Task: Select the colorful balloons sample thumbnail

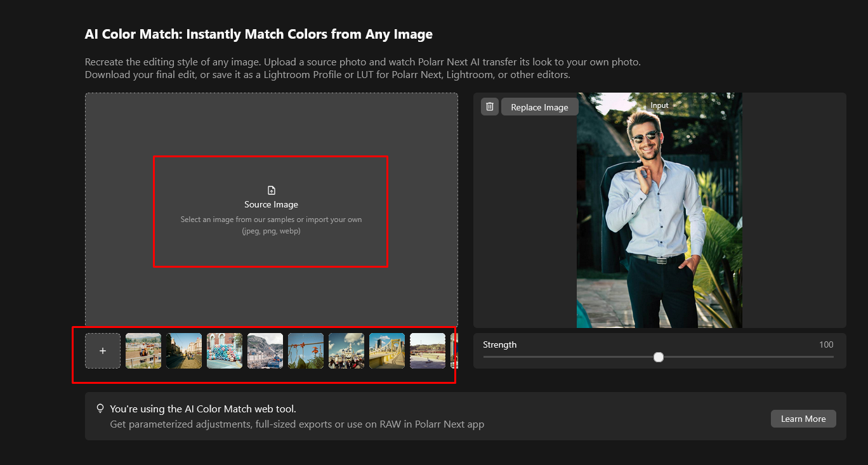Action: (225, 350)
